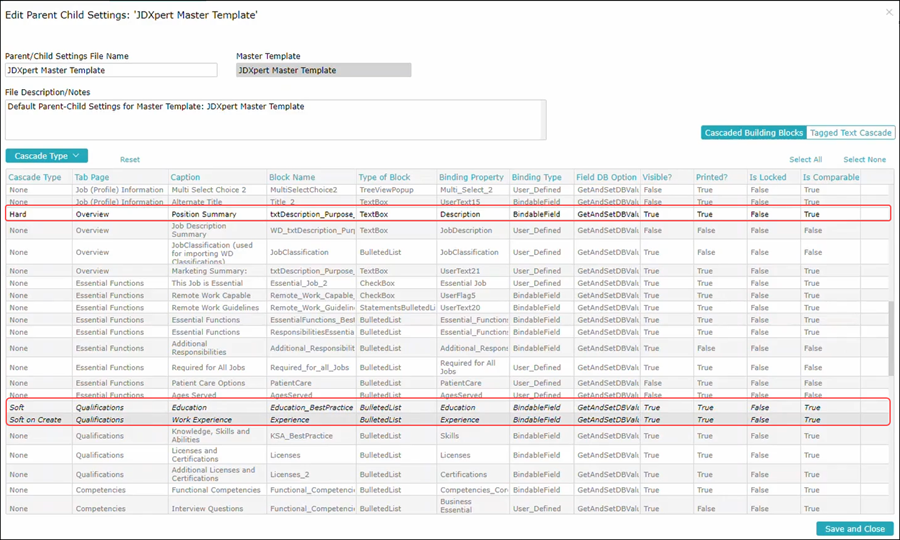Sort by Binding Type column header
Viewport: 900px width, 540px height.
[537, 177]
